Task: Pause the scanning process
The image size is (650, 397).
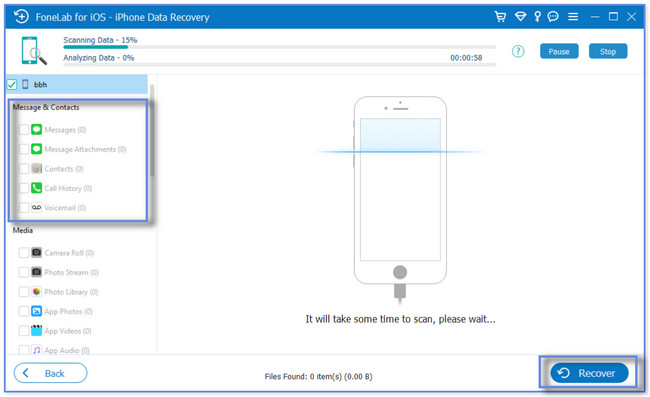Action: [x=559, y=51]
